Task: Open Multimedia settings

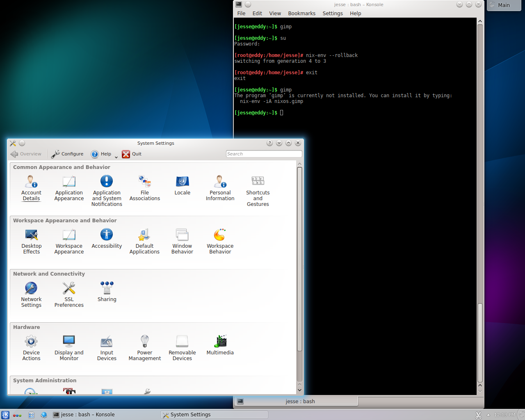Action: 220,345
